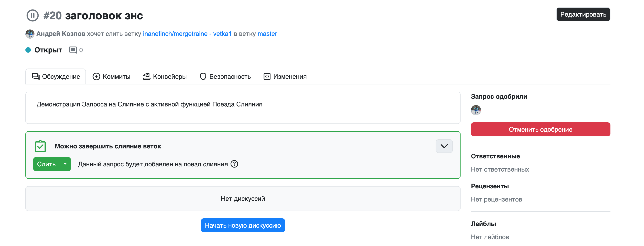Click the '#20' request number
Image resolution: width=644 pixels, height=246 pixels.
coord(53,16)
